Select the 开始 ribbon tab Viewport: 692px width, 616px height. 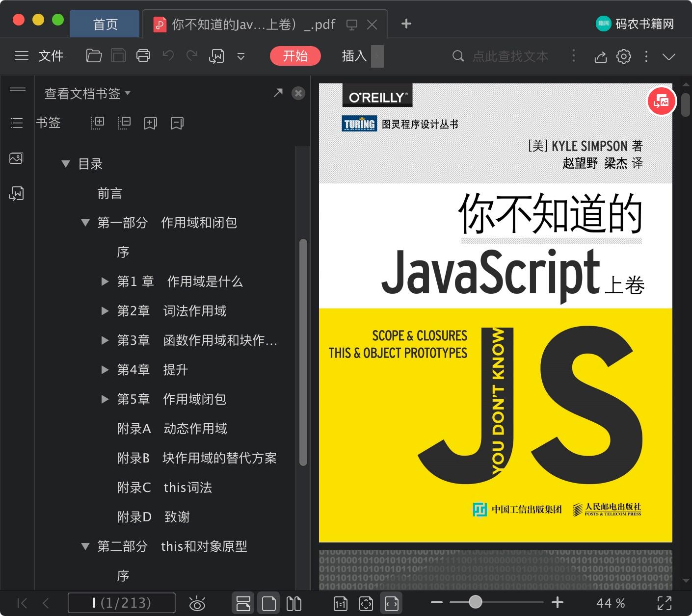(295, 56)
